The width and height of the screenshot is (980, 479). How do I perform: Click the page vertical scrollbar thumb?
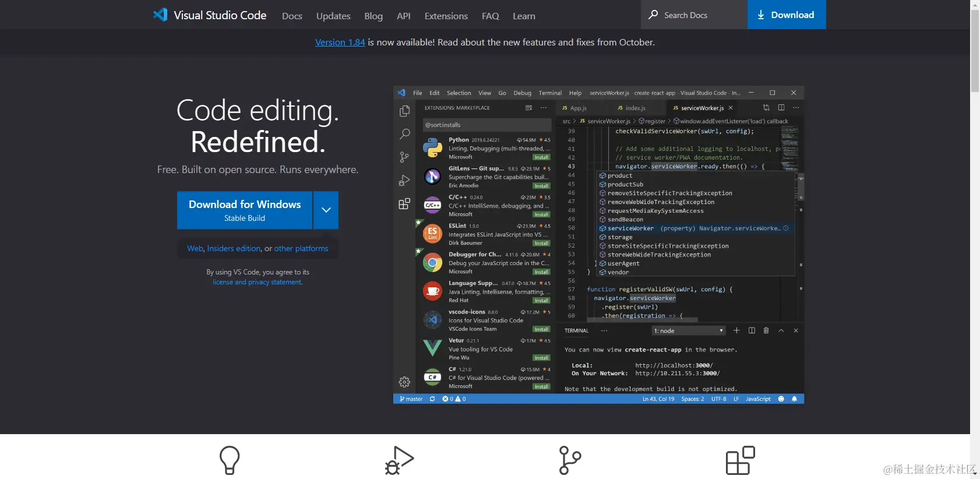click(975, 51)
